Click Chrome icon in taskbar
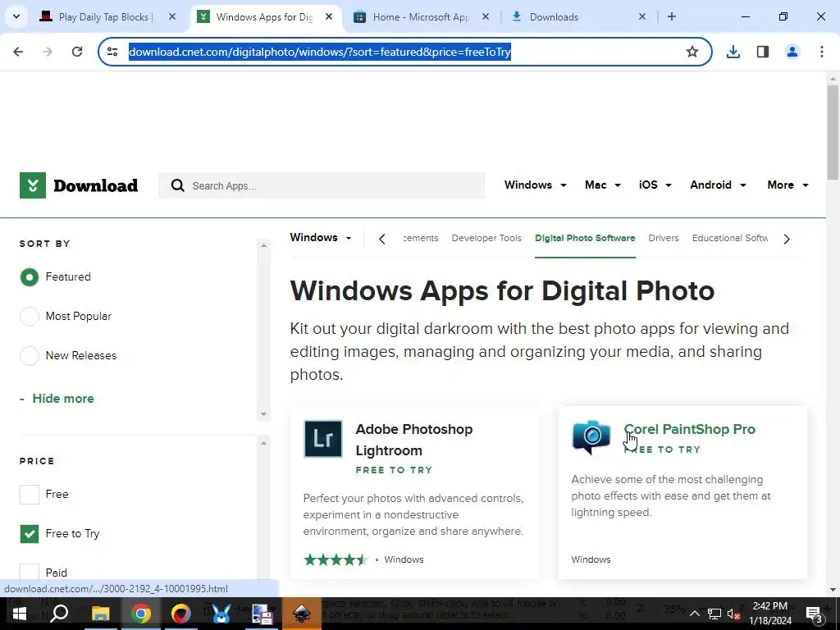Image resolution: width=840 pixels, height=630 pixels. [x=141, y=614]
